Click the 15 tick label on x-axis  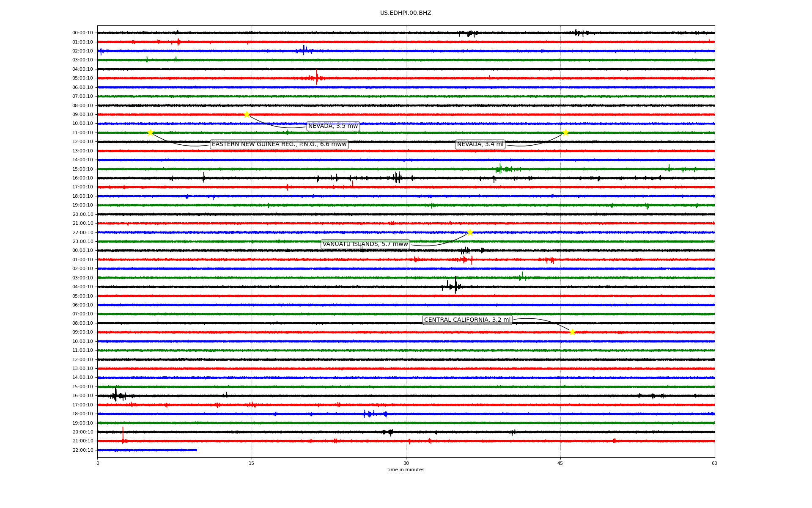click(252, 463)
